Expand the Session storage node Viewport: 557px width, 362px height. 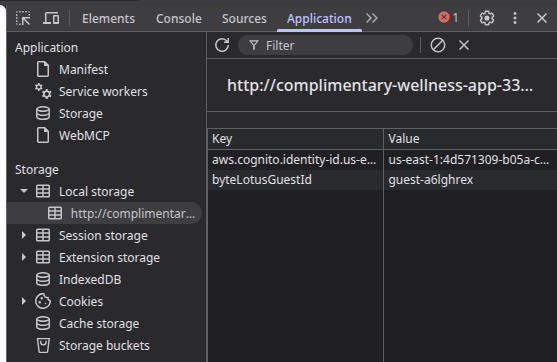coord(24,236)
